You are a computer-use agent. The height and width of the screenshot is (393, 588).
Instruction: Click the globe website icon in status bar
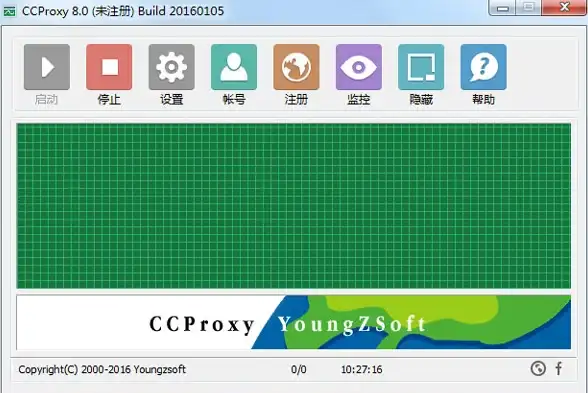coord(538,368)
